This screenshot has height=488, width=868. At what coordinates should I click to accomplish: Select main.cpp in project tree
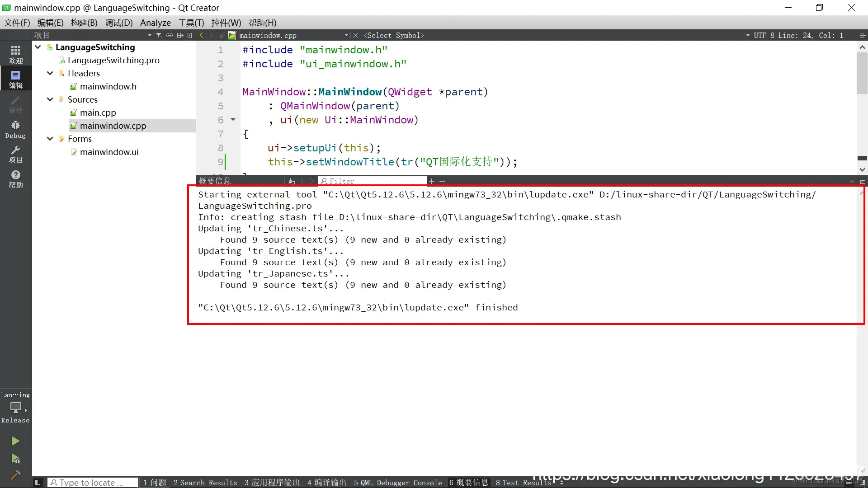click(x=98, y=113)
